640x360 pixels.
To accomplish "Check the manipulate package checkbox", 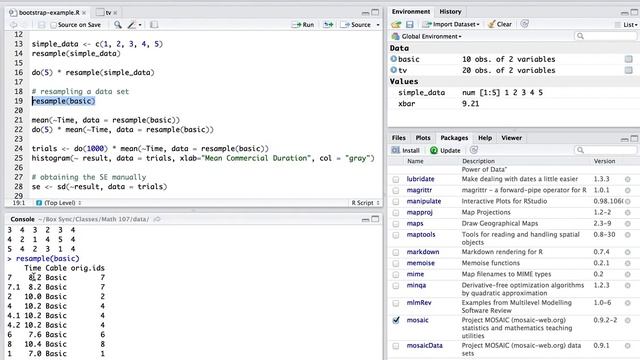I will [396, 202].
